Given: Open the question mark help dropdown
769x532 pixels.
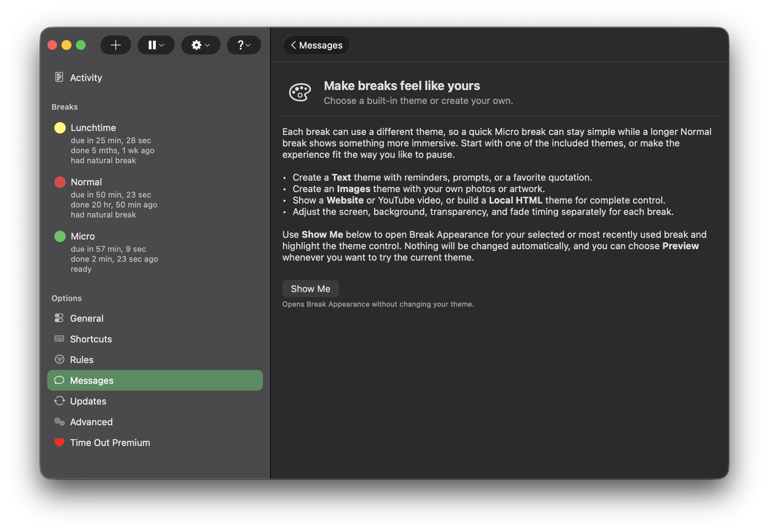Looking at the screenshot, I should click(x=244, y=45).
